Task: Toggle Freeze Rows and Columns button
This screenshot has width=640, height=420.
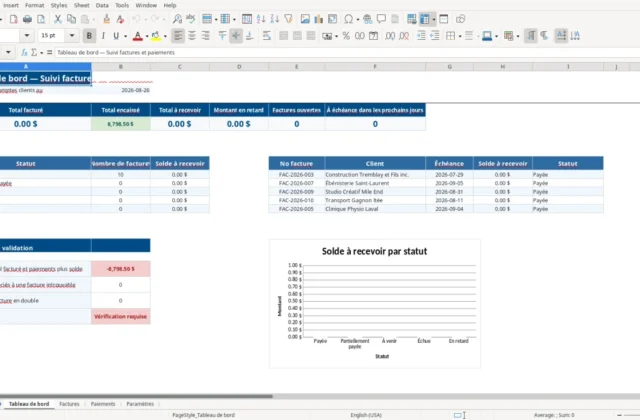Action: [425, 19]
